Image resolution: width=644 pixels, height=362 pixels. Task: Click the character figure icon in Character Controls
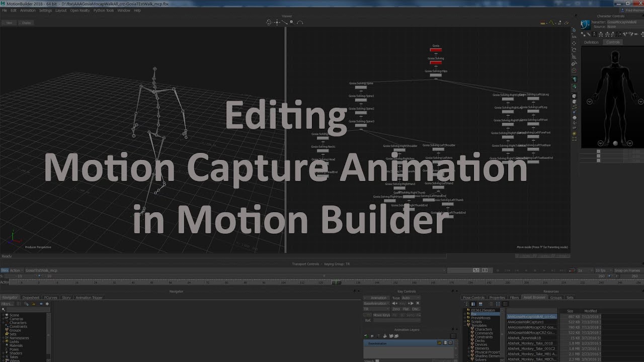[594, 34]
